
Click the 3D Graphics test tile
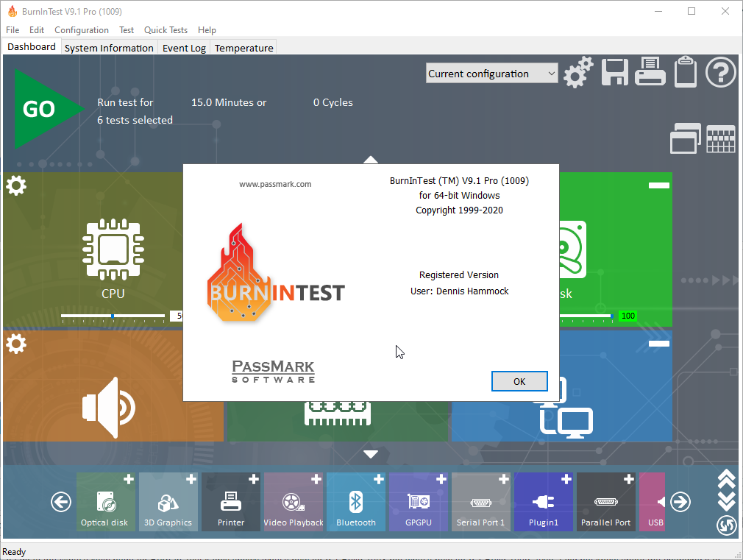tap(168, 502)
